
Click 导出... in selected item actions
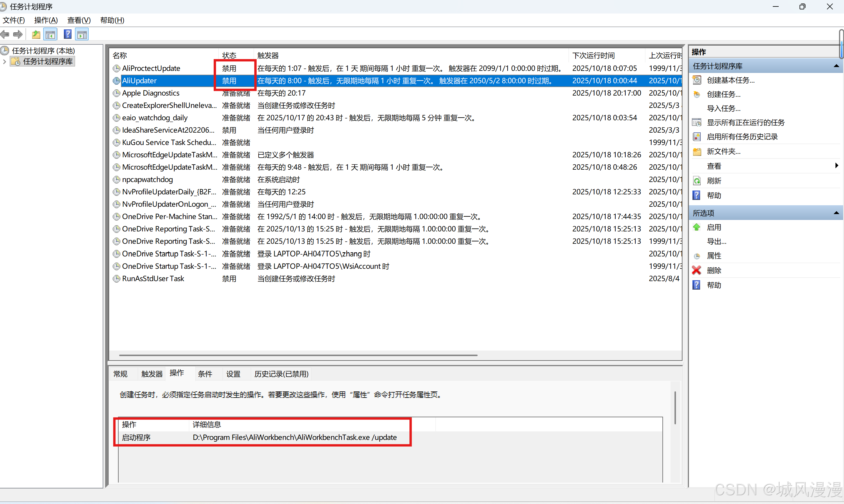716,241
